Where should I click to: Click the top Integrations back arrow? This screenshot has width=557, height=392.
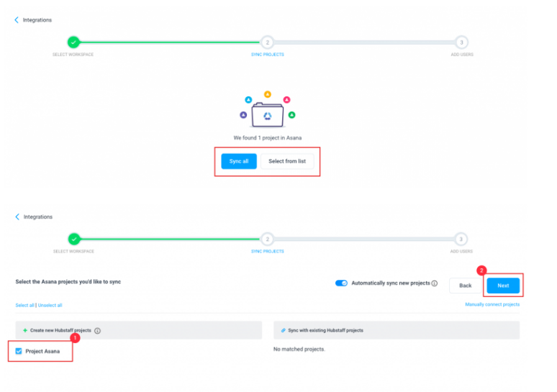pyautogui.click(x=17, y=20)
